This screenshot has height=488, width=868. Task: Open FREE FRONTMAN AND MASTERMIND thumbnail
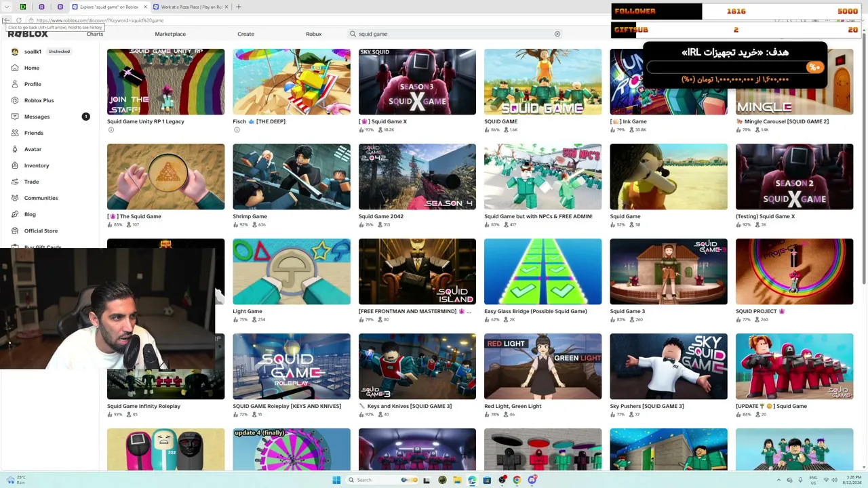coord(417,271)
